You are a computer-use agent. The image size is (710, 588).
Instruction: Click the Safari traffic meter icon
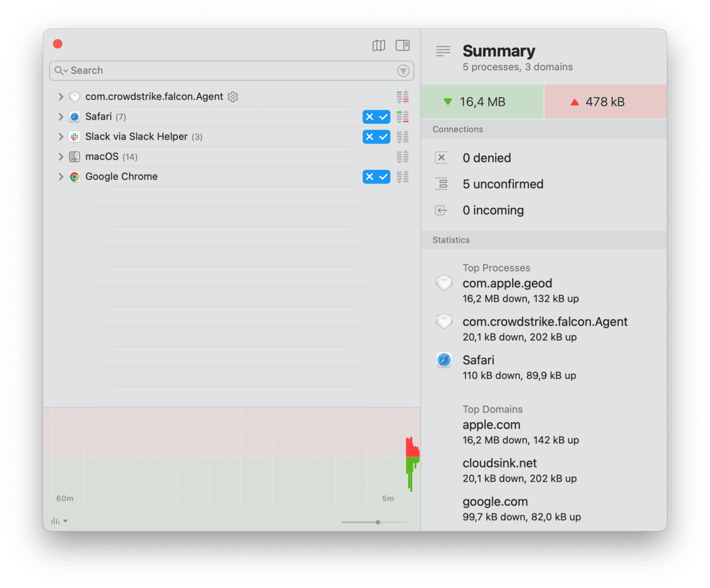tap(402, 117)
